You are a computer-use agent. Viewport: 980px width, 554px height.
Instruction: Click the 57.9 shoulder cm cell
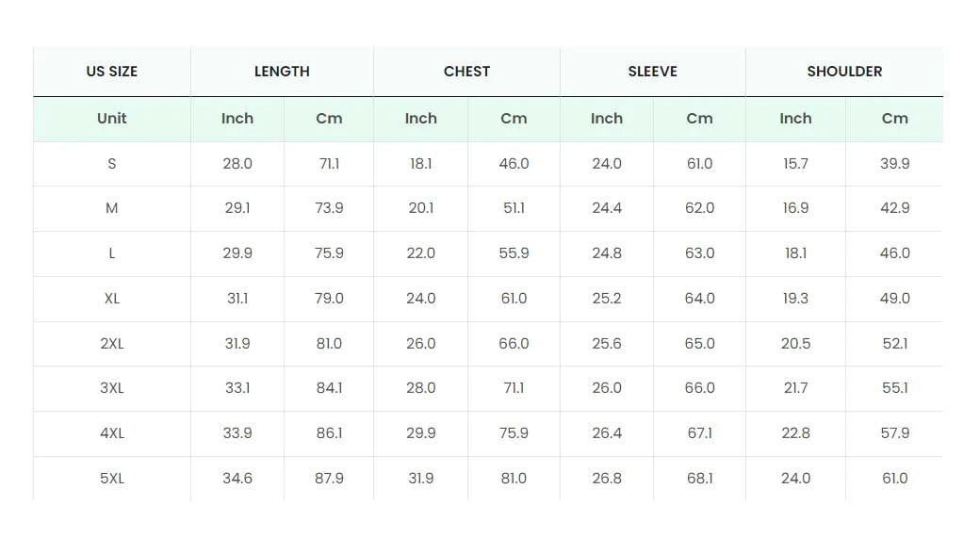895,432
